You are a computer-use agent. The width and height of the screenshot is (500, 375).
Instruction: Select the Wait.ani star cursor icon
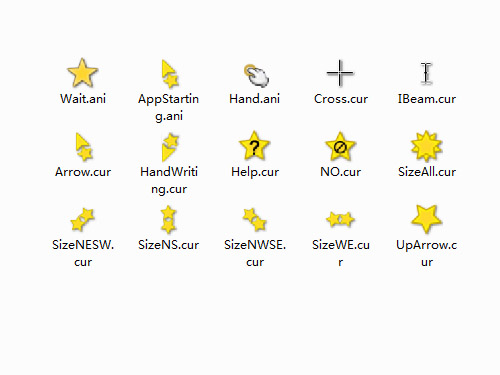click(83, 73)
